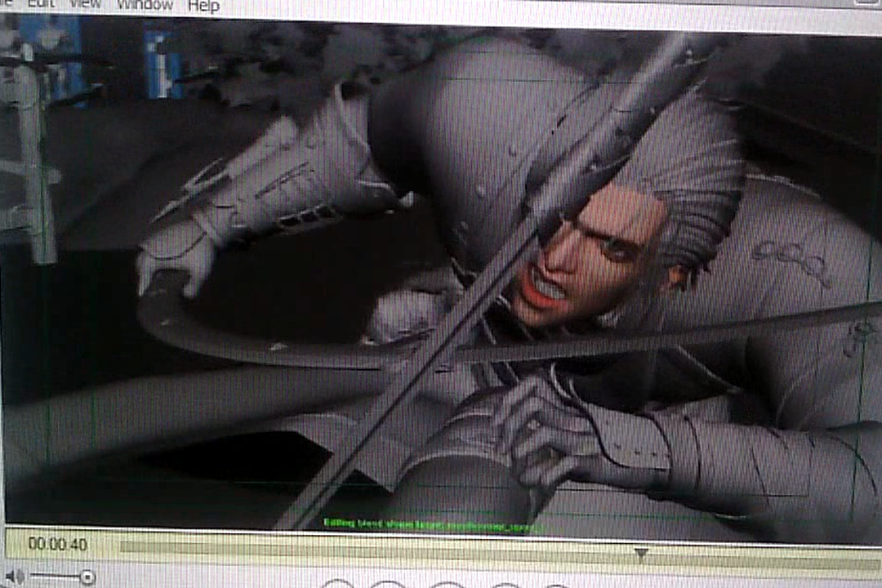Open the Help menu

pos(203,6)
